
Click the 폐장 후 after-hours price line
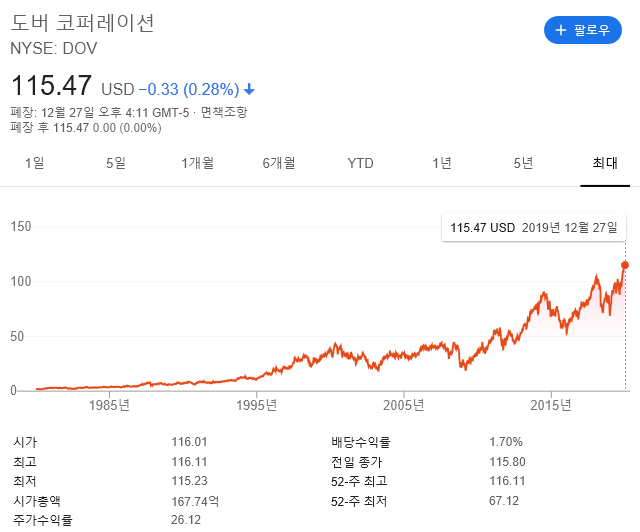pos(86,128)
